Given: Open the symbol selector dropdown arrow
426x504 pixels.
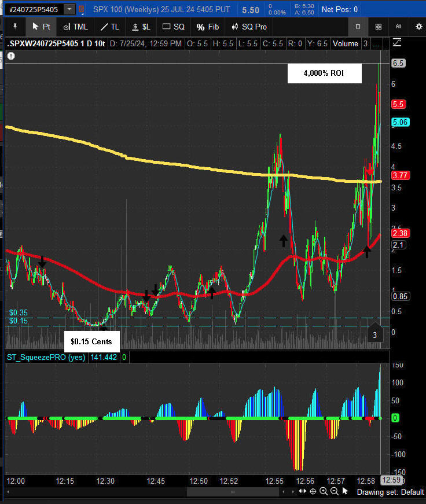Looking at the screenshot, I should click(69, 10).
